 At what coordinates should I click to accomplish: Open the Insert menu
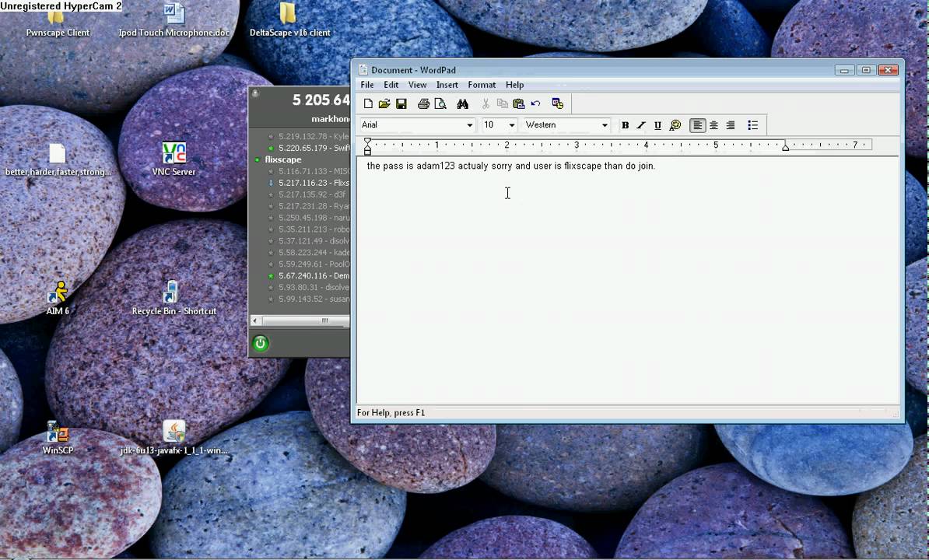[x=447, y=85]
